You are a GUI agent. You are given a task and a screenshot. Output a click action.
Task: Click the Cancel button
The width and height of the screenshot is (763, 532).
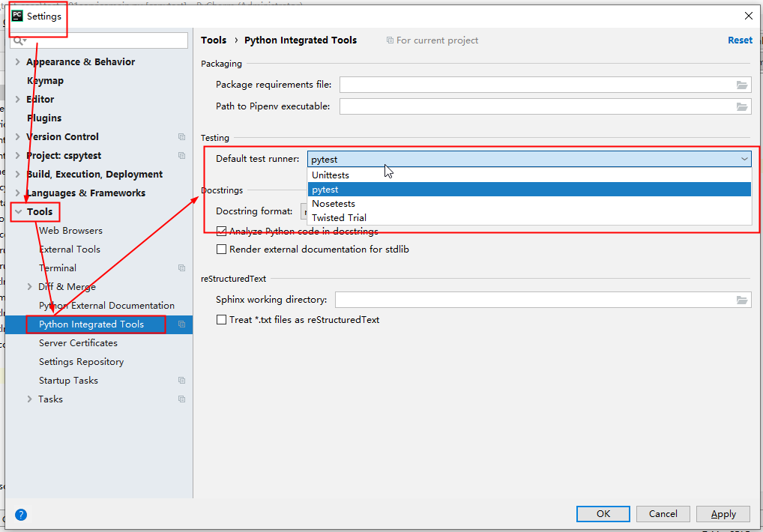tap(663, 514)
